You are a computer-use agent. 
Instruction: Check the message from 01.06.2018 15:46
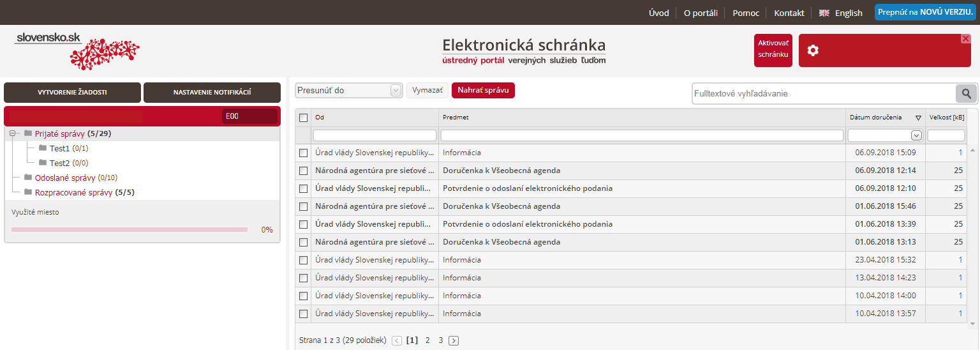304,206
